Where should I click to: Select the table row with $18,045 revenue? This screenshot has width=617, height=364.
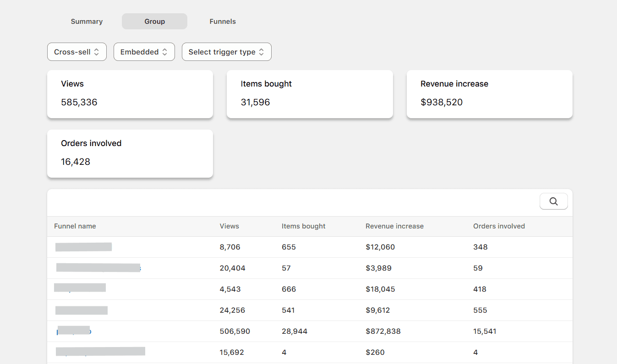[x=309, y=289]
